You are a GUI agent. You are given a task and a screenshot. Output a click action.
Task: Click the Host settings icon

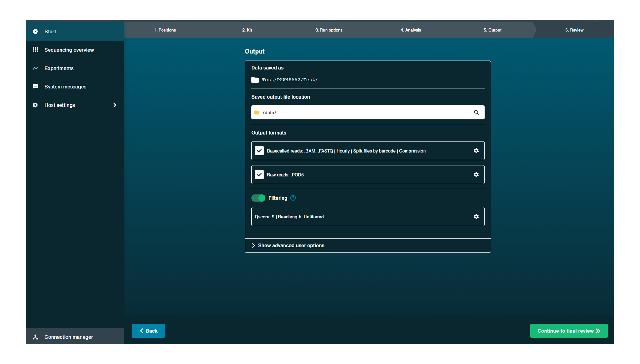pyautogui.click(x=35, y=105)
